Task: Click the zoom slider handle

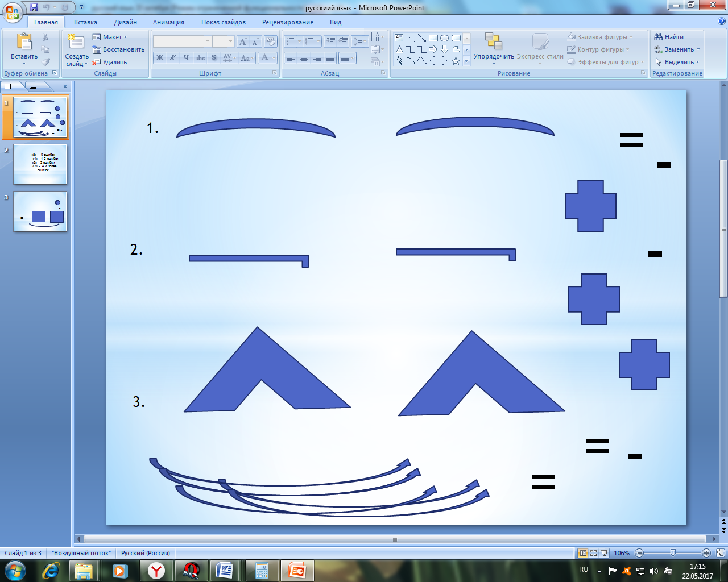Action: click(x=673, y=553)
